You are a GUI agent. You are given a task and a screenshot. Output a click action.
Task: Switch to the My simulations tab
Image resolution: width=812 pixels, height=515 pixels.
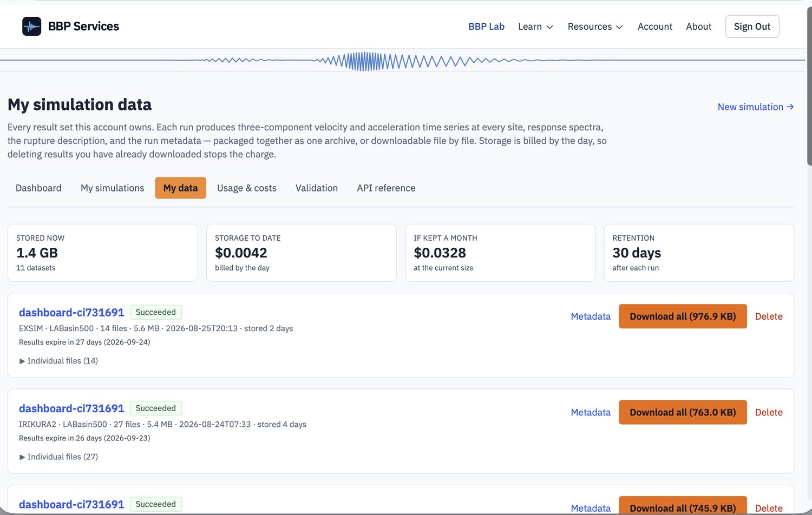(x=113, y=188)
